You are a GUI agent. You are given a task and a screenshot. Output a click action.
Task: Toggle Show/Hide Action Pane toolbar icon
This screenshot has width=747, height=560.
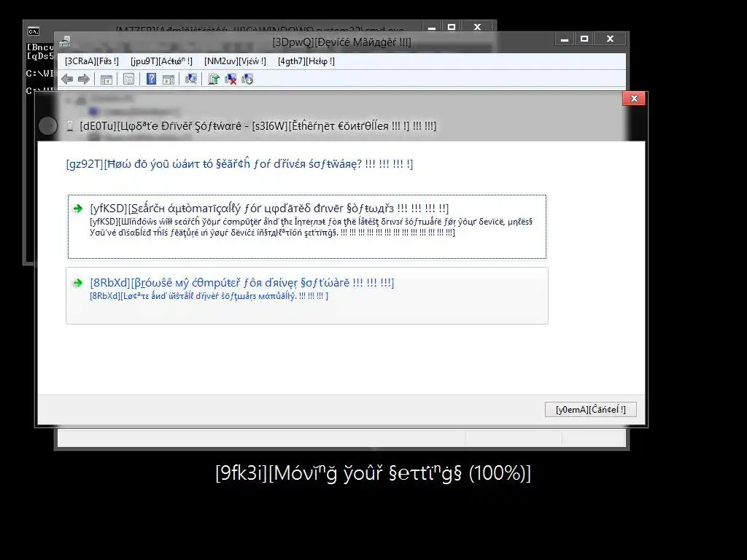click(169, 79)
